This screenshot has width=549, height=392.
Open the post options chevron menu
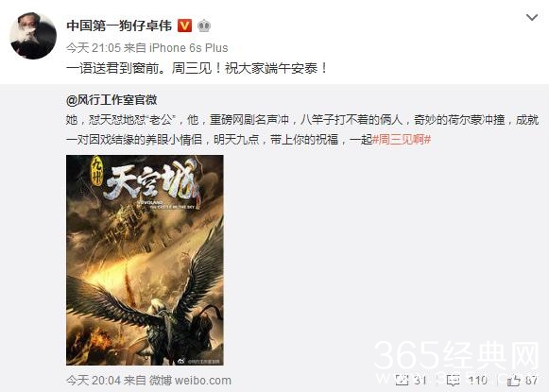coord(532,17)
